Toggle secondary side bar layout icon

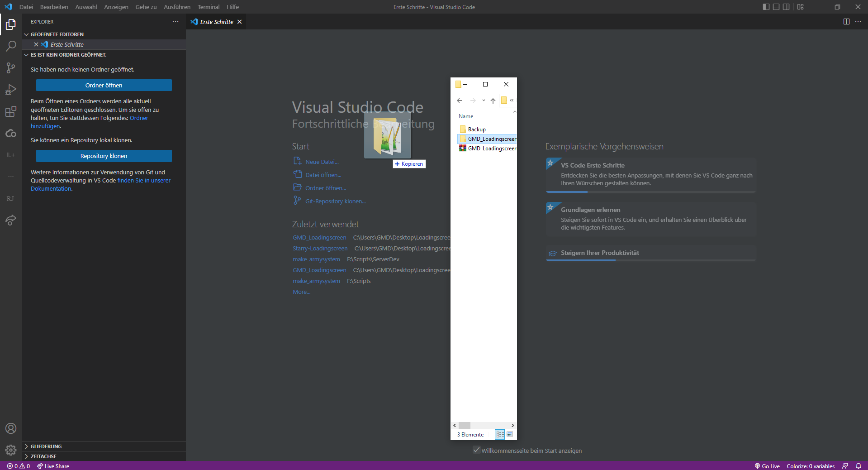tap(786, 7)
